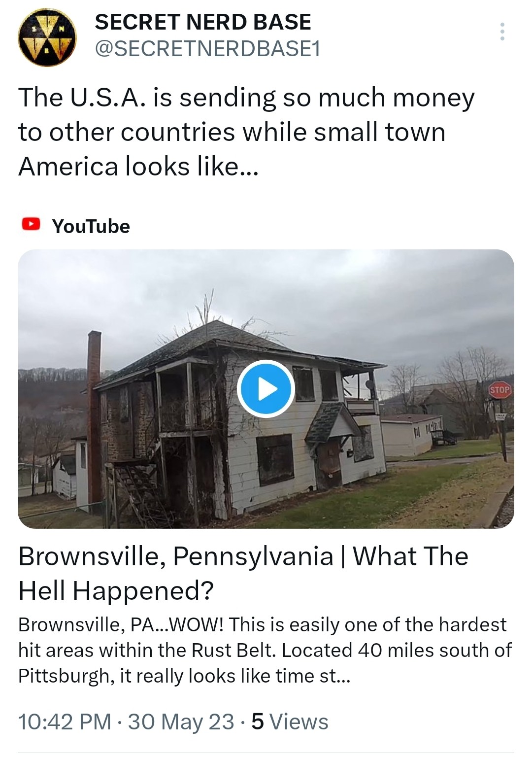This screenshot has width=532, height=757.
Task: Play the Brownsville video
Action: [266, 389]
